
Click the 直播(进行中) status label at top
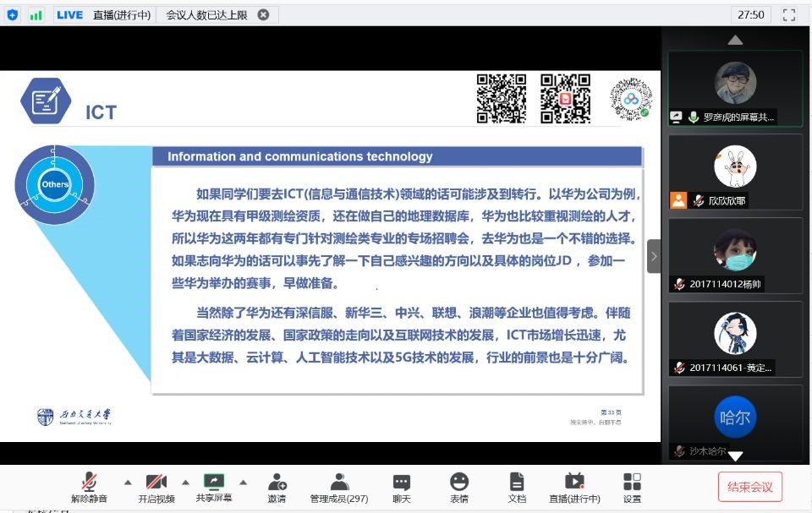click(x=121, y=14)
